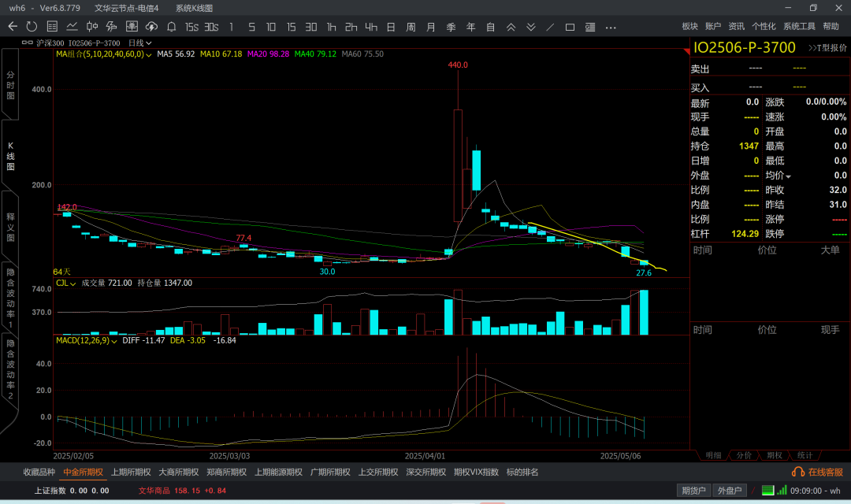Screen dimensions: 851x504
Task: Click the 期货户 account button
Action: tap(693, 491)
